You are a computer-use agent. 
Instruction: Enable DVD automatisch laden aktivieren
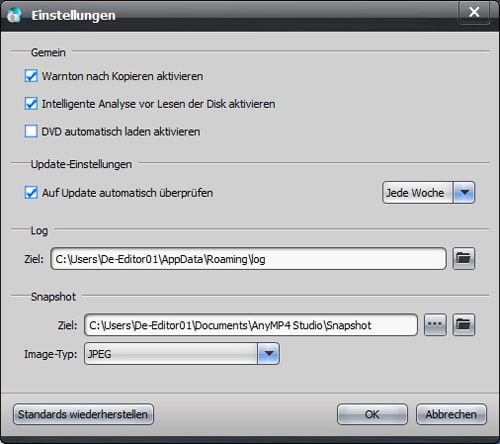point(31,131)
